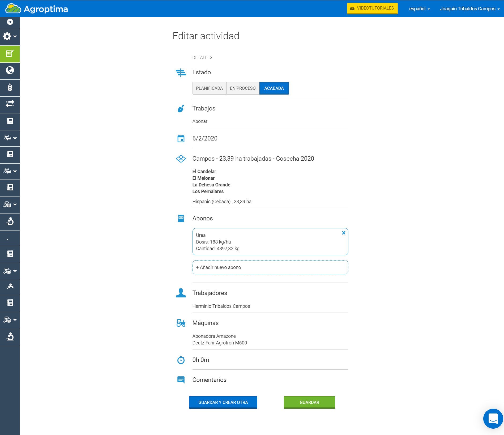Set status to En Proceso

coord(243,88)
